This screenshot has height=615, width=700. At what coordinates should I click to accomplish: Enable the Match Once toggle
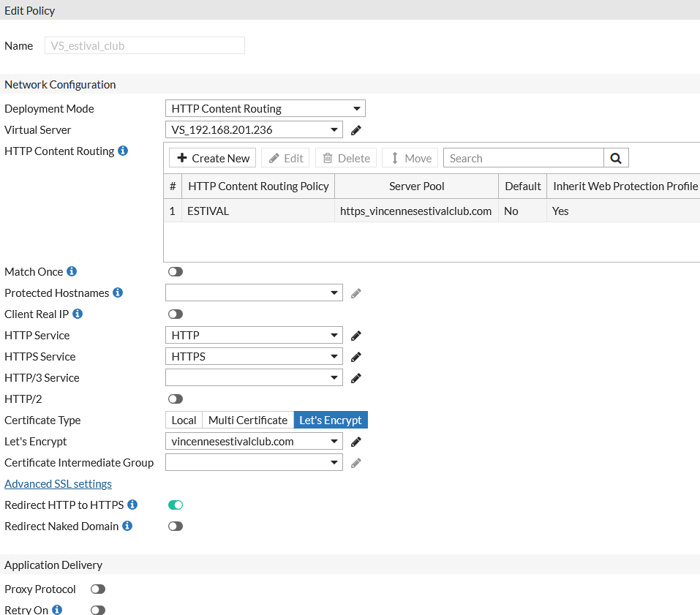(176, 272)
